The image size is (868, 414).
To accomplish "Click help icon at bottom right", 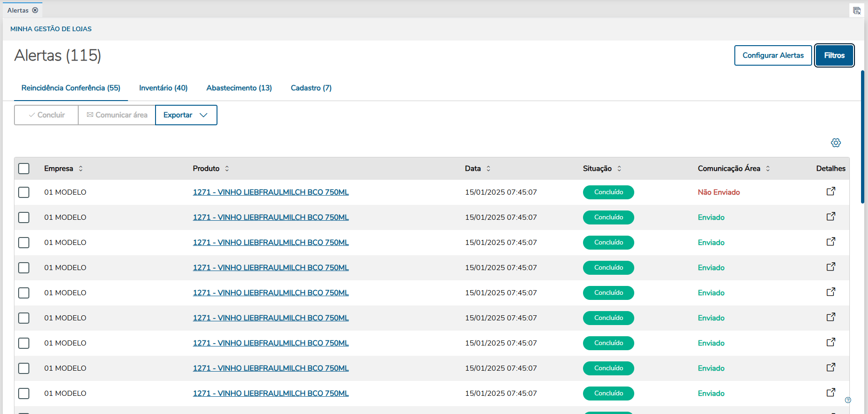I will coord(848,400).
